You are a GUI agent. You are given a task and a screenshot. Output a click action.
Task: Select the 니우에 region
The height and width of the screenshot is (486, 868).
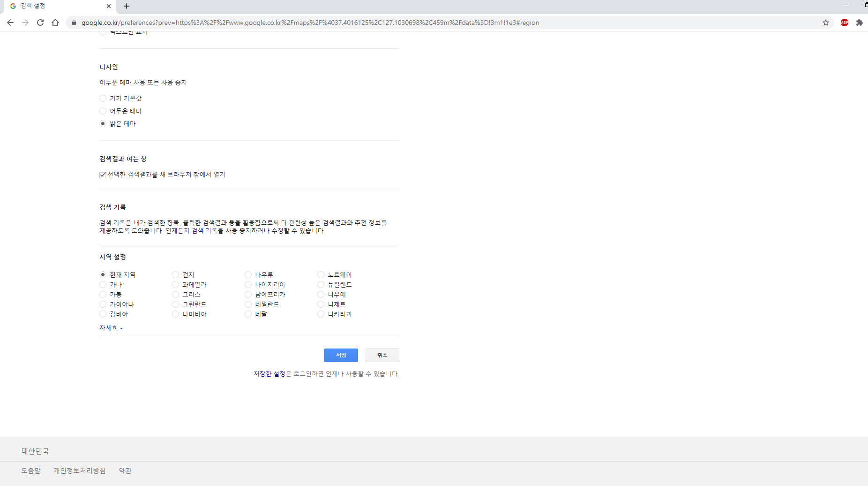coord(321,295)
